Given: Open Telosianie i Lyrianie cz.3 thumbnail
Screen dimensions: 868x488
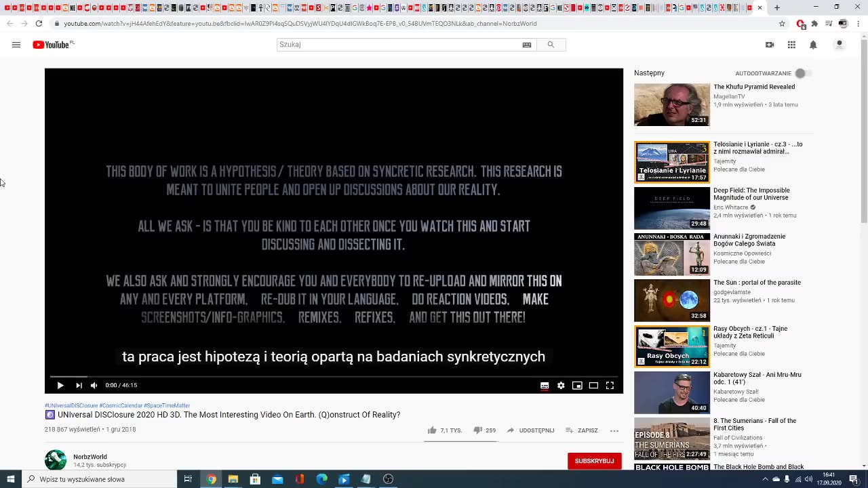Looking at the screenshot, I should click(672, 162).
